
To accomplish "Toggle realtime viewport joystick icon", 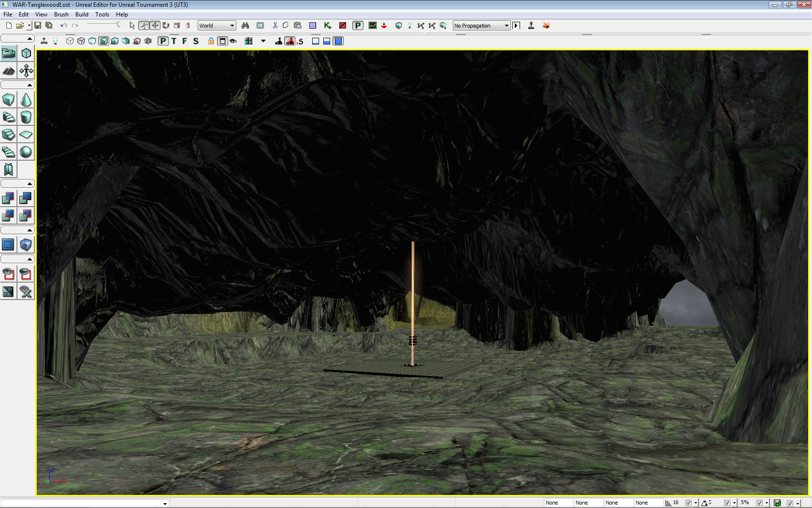I will pyautogui.click(x=44, y=41).
